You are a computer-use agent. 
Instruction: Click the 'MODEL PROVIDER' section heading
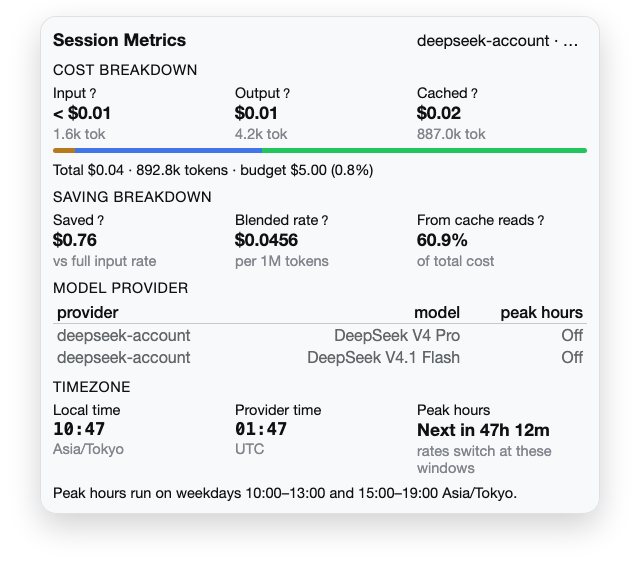pos(120,288)
